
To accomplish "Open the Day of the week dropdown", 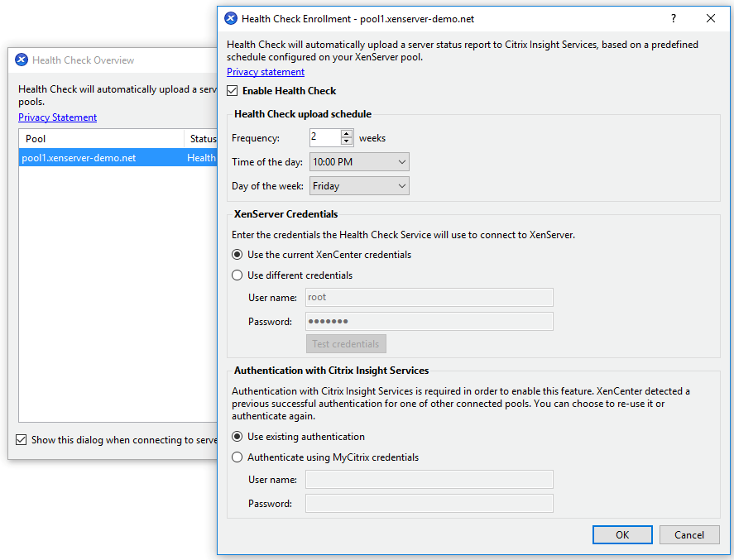I will pyautogui.click(x=359, y=186).
